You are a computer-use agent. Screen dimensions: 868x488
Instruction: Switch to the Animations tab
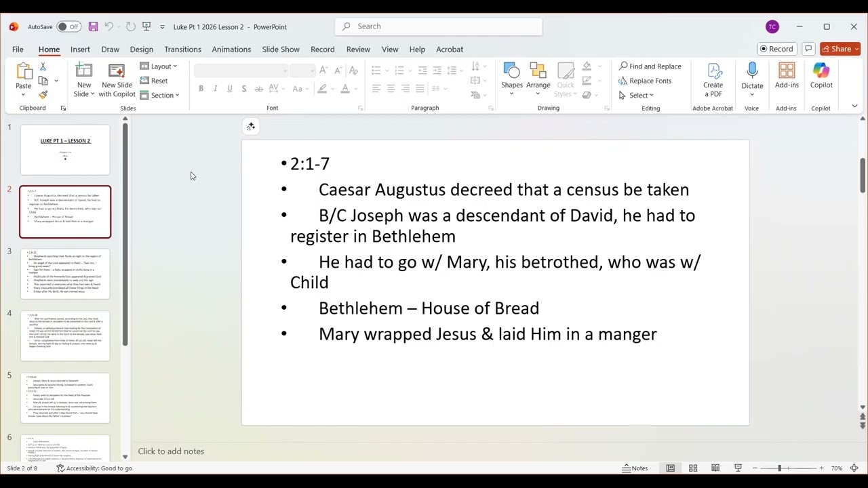231,49
